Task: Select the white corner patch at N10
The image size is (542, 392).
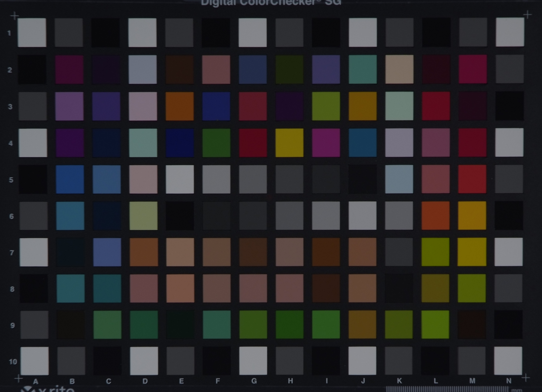Action: tap(508, 361)
